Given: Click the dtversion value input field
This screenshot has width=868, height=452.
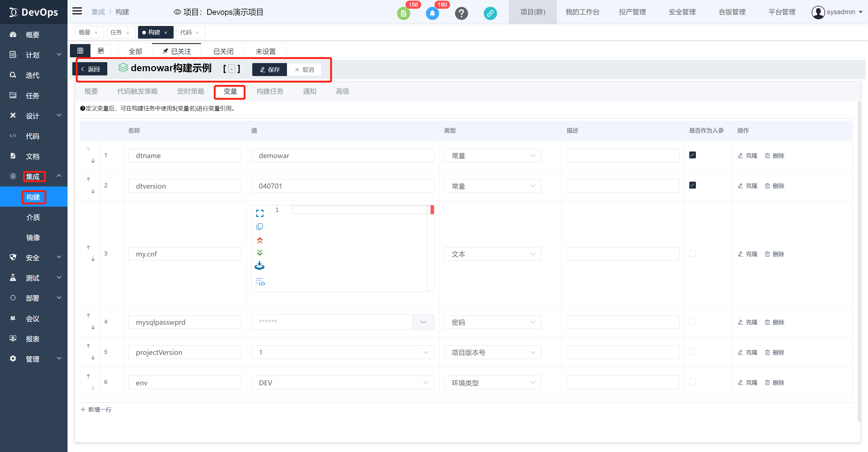Looking at the screenshot, I should [x=342, y=186].
